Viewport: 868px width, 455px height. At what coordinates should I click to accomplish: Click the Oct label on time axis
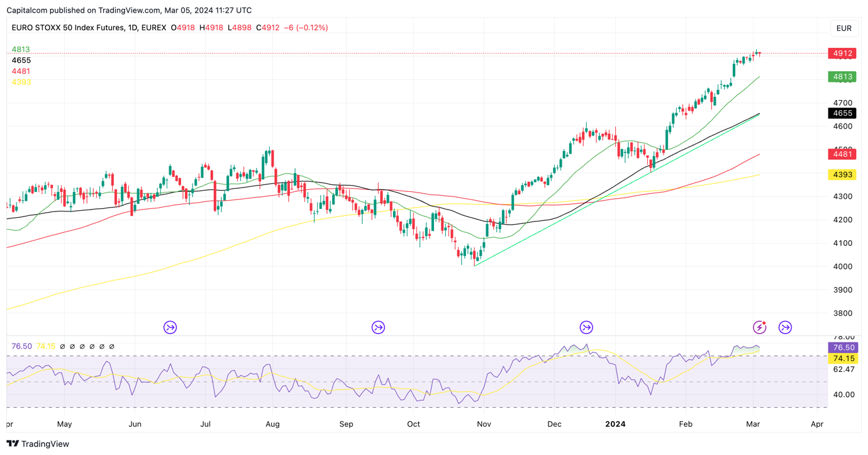[413, 425]
